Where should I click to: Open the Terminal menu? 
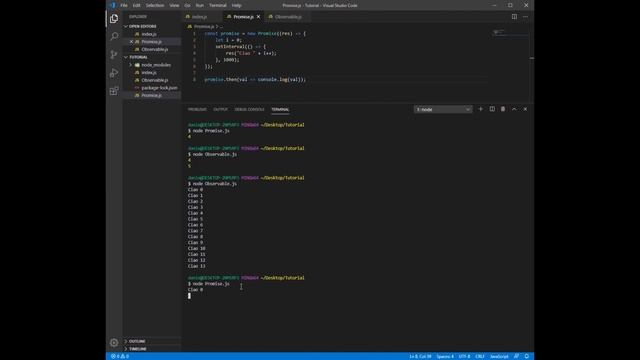coord(218,5)
